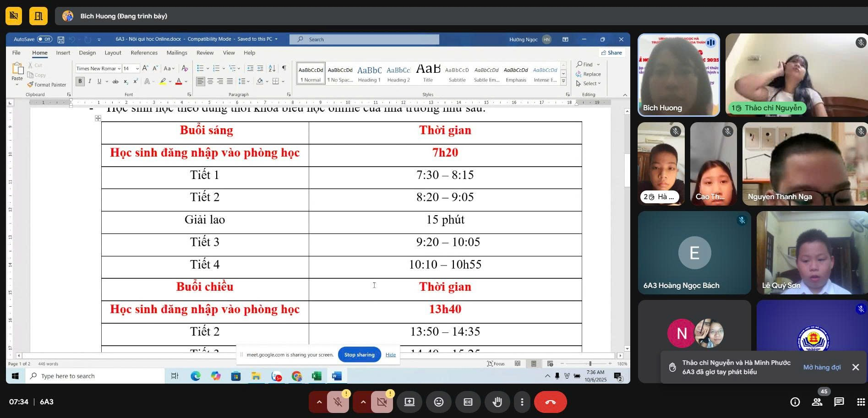Expand the Select dropdown in Editing
This screenshot has width=868, height=418.
tap(591, 83)
